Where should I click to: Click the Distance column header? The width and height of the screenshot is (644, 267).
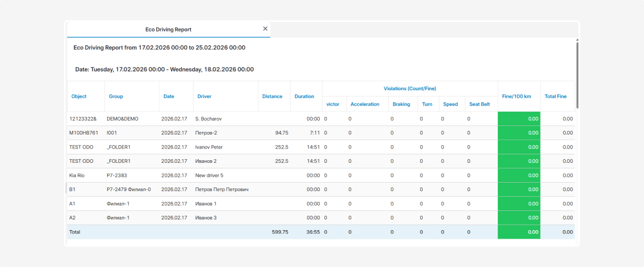272,97
